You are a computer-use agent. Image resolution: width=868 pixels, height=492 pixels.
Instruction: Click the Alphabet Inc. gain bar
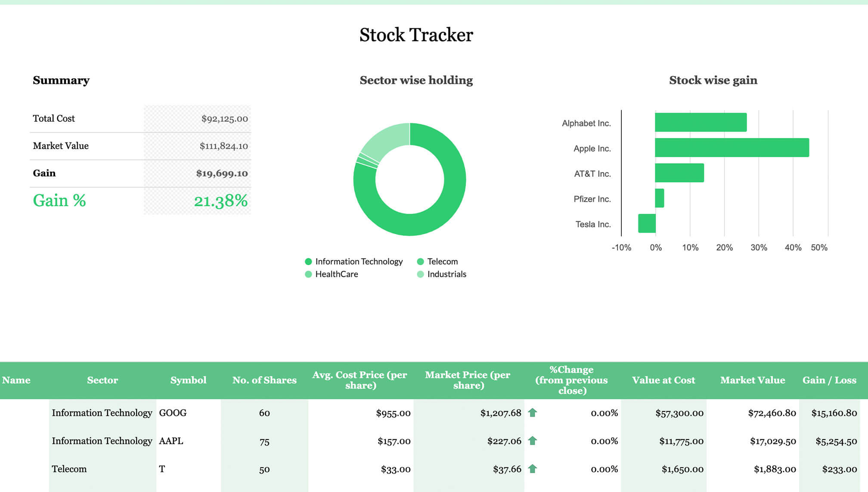click(701, 122)
